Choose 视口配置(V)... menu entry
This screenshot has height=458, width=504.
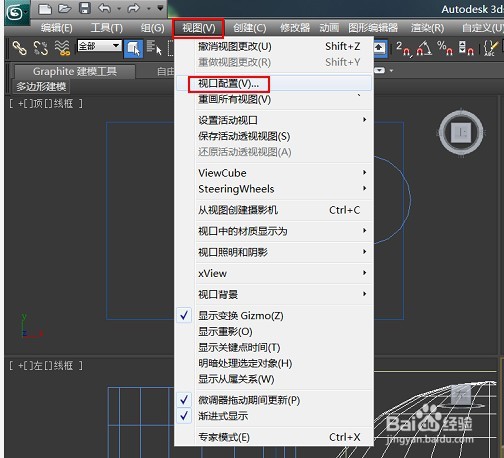coord(273,83)
